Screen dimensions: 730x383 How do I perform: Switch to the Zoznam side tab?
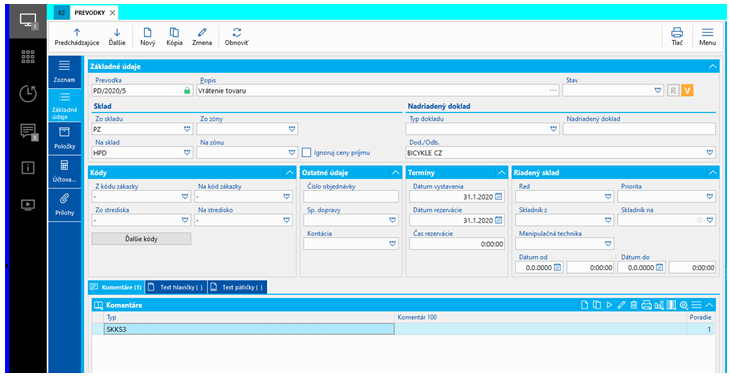[x=64, y=72]
